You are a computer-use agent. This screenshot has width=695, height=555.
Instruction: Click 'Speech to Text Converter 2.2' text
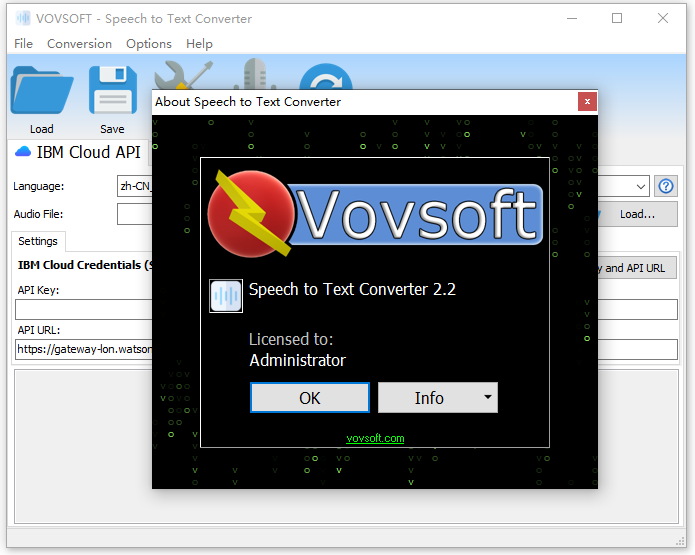(x=352, y=289)
